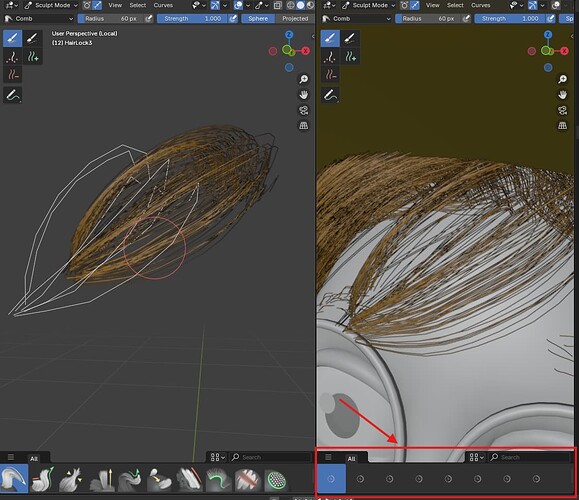This screenshot has width=579, height=500.
Task: Select the delete curves tool in left toolbar
Action: pos(13,75)
